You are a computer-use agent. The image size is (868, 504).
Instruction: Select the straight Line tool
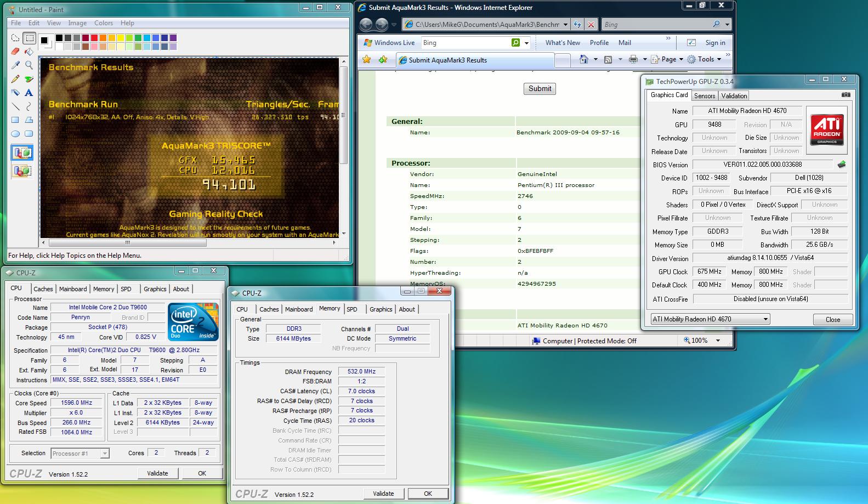pyautogui.click(x=15, y=106)
